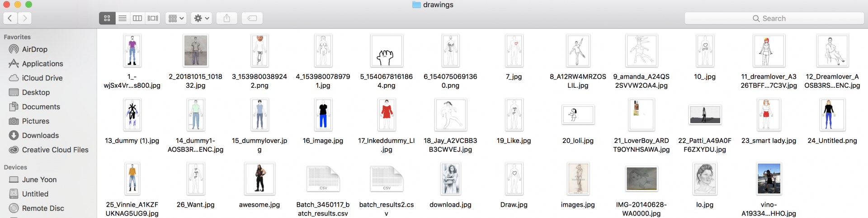Click the download.jpg file name
868x218 pixels.
click(x=451, y=205)
